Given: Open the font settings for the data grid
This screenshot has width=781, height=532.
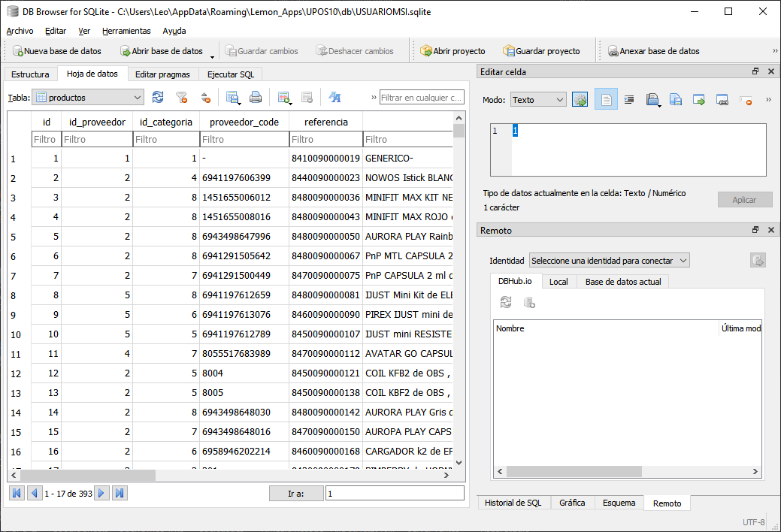Looking at the screenshot, I should 334,98.
